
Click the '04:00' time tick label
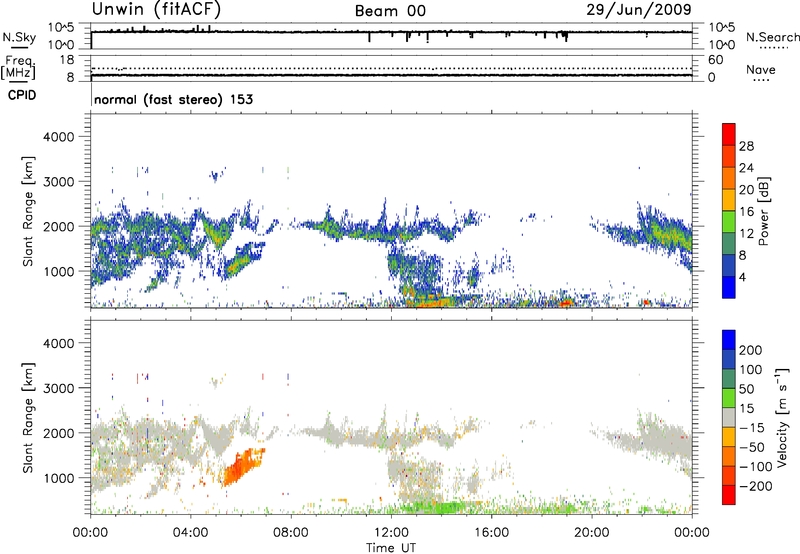click(x=190, y=533)
